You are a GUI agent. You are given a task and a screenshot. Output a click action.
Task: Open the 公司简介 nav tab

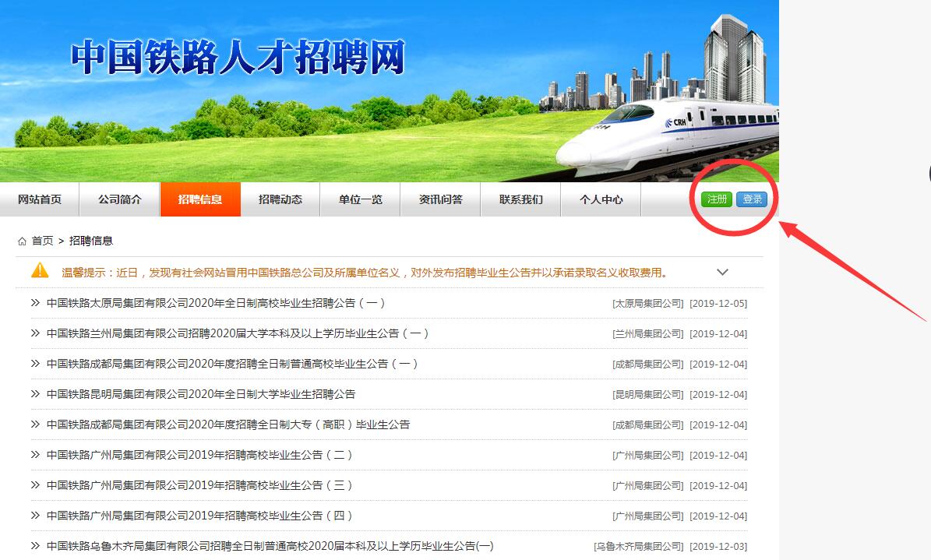[120, 199]
